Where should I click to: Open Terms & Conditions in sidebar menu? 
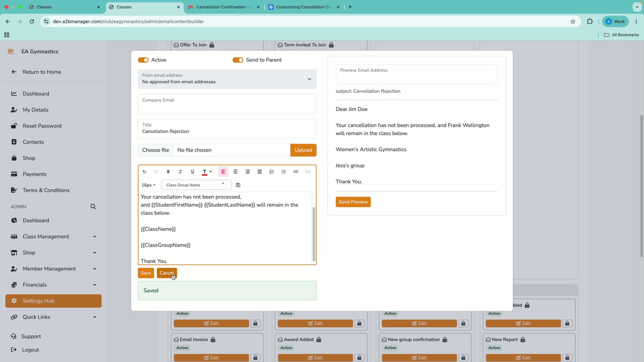point(46,190)
